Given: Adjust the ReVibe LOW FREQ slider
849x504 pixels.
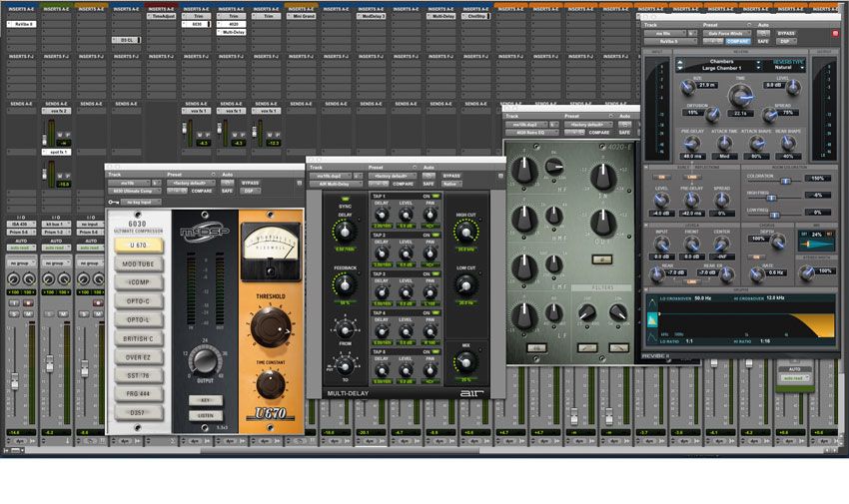Looking at the screenshot, I should tap(775, 216).
